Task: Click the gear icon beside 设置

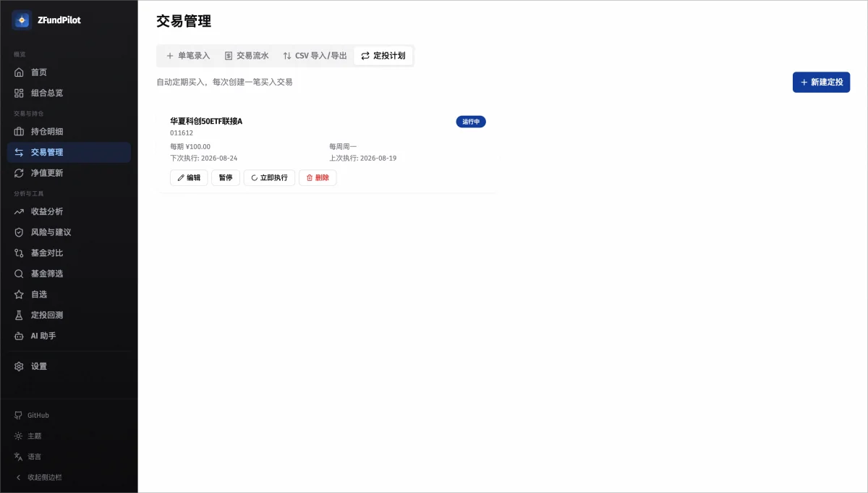Action: coord(19,366)
